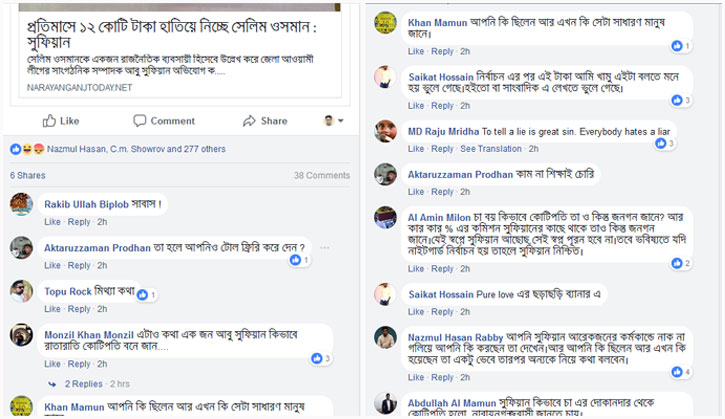Open the 38 Comments link
Screen dimensions: 725x419
(x=322, y=175)
